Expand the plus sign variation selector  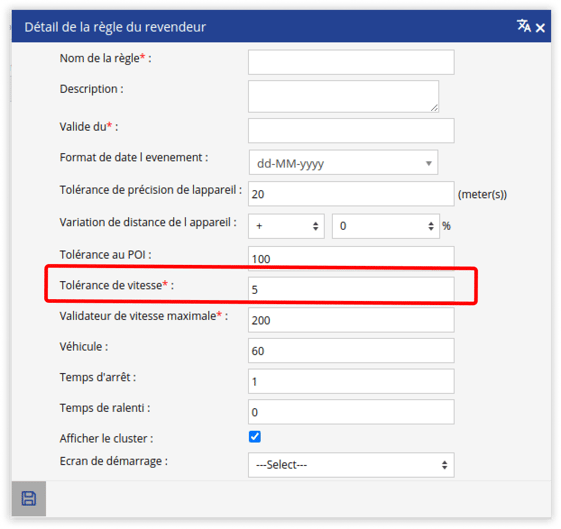286,226
